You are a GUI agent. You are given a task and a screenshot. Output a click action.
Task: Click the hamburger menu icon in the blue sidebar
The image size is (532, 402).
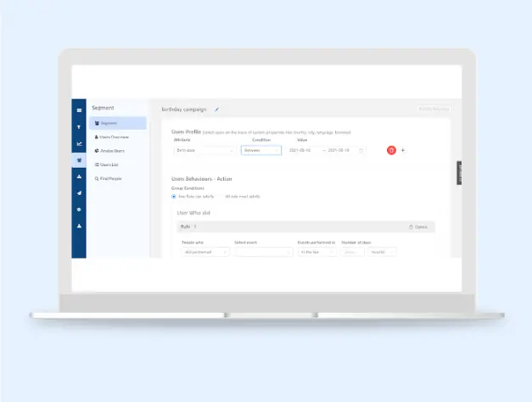tap(79, 110)
